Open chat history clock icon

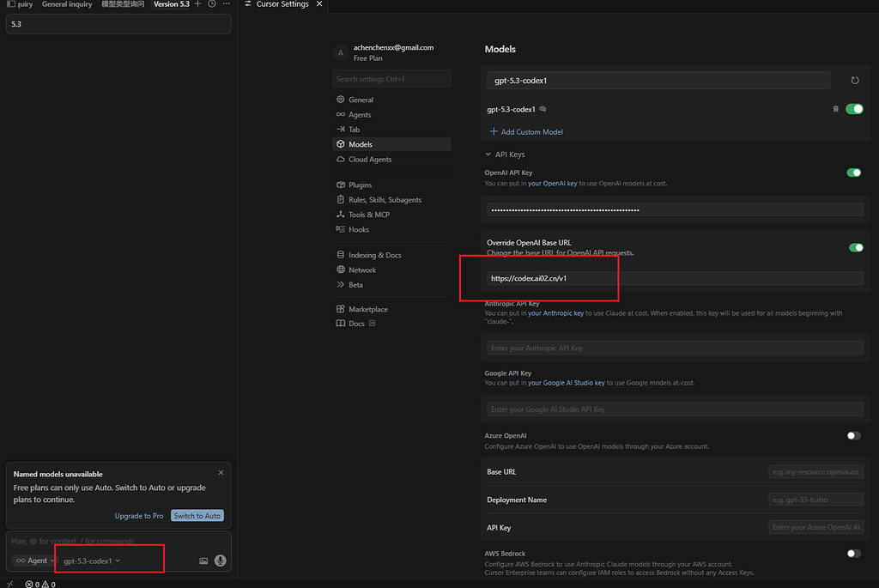tap(212, 4)
